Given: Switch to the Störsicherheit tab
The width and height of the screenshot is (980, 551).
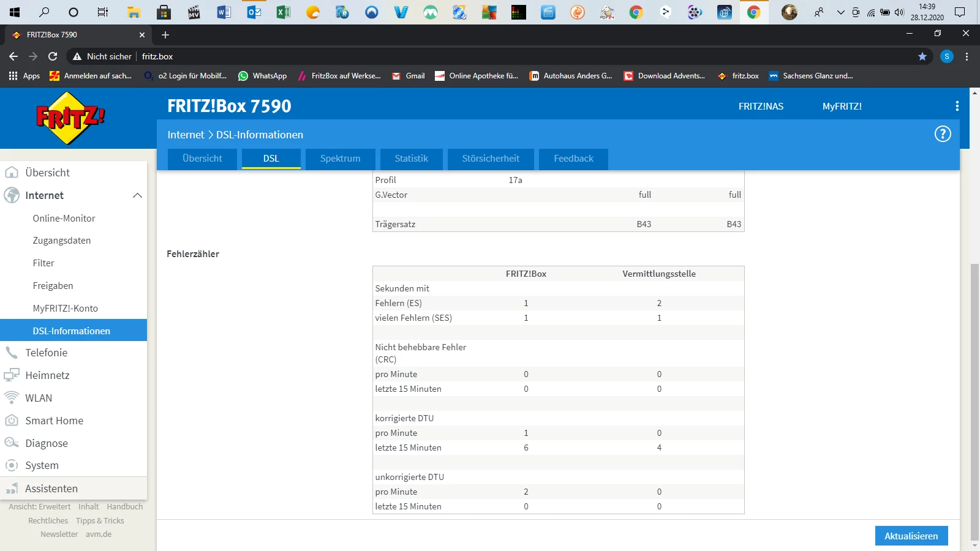Looking at the screenshot, I should pos(490,159).
